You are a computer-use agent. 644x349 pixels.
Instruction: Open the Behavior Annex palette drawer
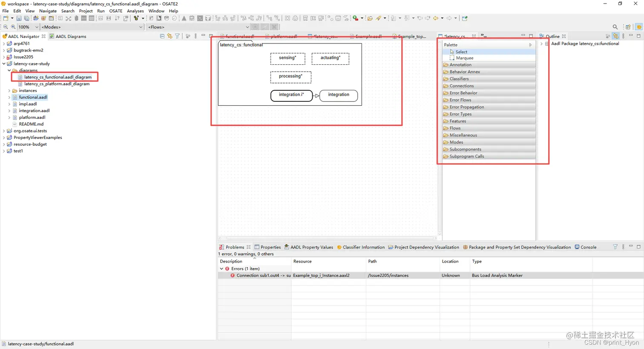[x=489, y=72]
